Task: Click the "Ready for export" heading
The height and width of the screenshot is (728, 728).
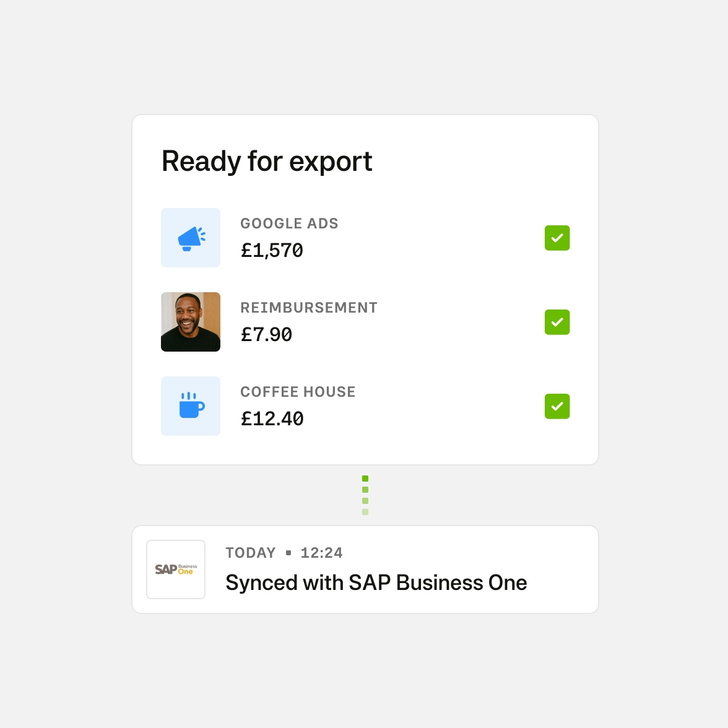Action: click(x=267, y=162)
